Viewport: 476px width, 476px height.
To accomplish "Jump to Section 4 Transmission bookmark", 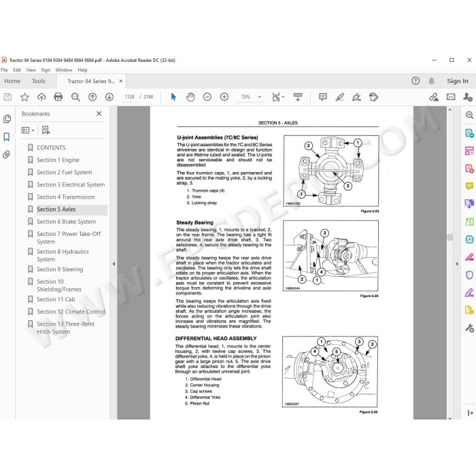I will point(65,197).
